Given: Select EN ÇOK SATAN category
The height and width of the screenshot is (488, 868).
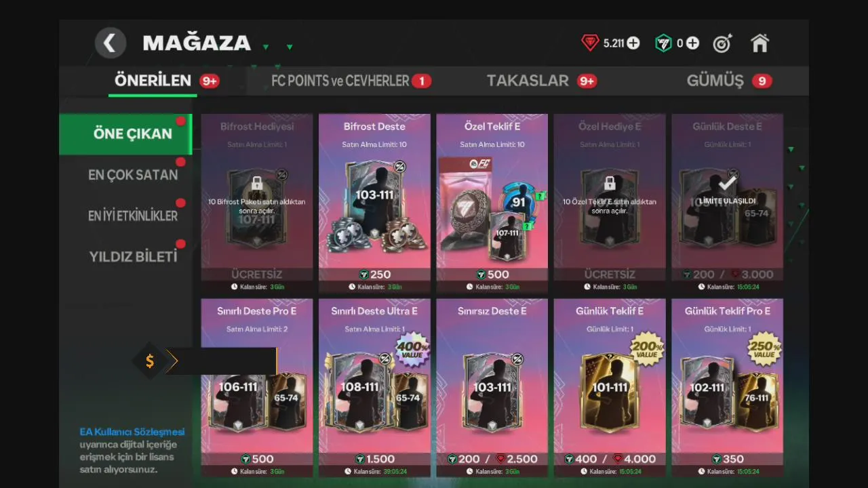Looking at the screenshot, I should 133,175.
